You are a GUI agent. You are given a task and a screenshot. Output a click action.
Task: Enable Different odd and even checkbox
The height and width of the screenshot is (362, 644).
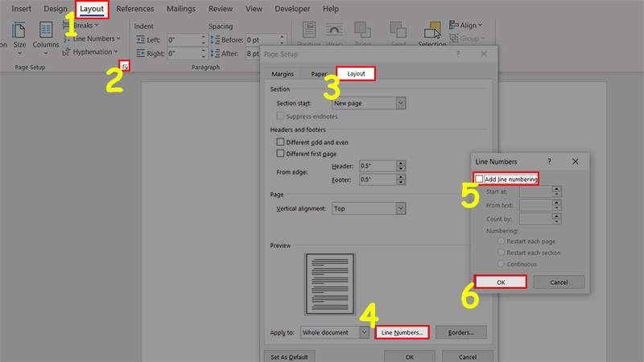[280, 142]
